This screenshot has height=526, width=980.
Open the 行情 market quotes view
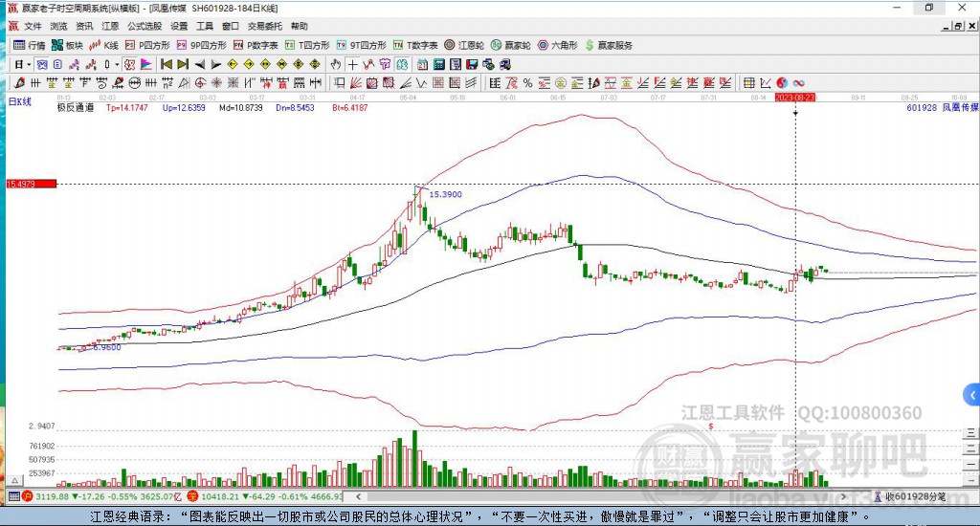coord(29,45)
